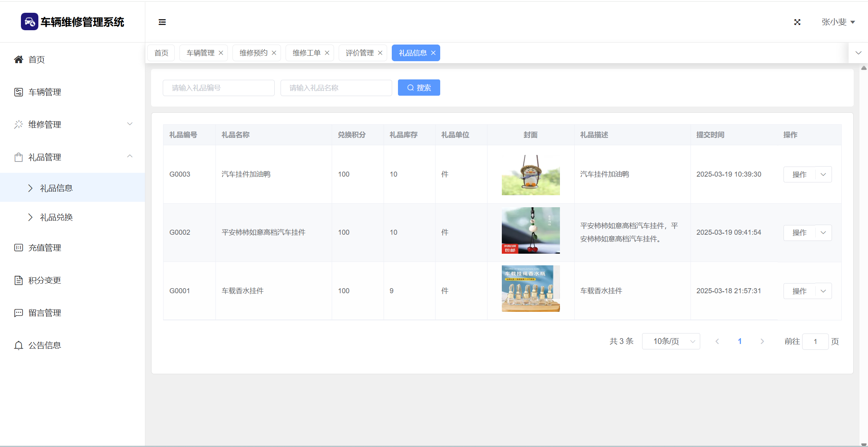Close the 评价管理 tab
Viewport: 868px width, 447px height.
coord(380,53)
